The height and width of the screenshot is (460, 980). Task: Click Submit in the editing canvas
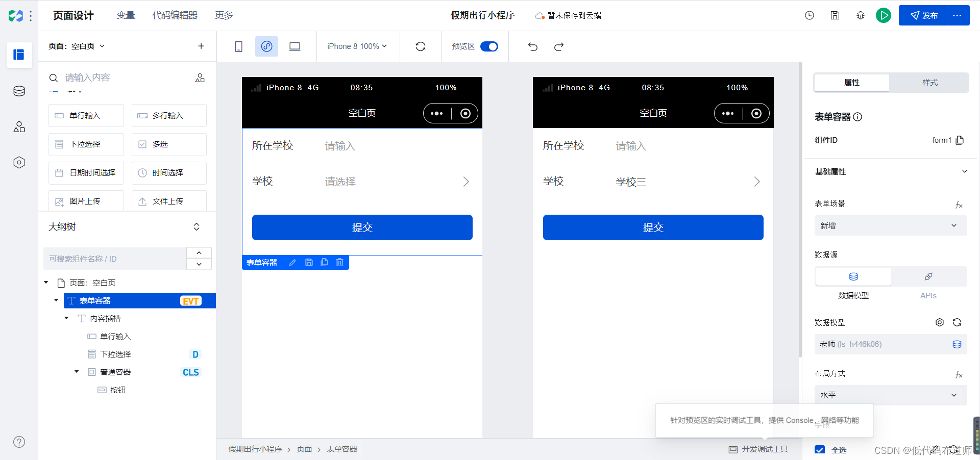point(362,227)
